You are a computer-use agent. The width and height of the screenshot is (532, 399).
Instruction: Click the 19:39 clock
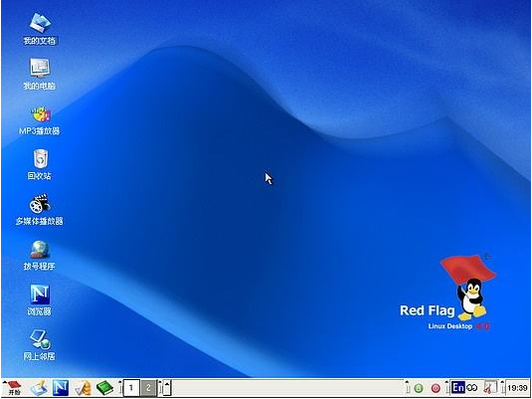coord(518,388)
